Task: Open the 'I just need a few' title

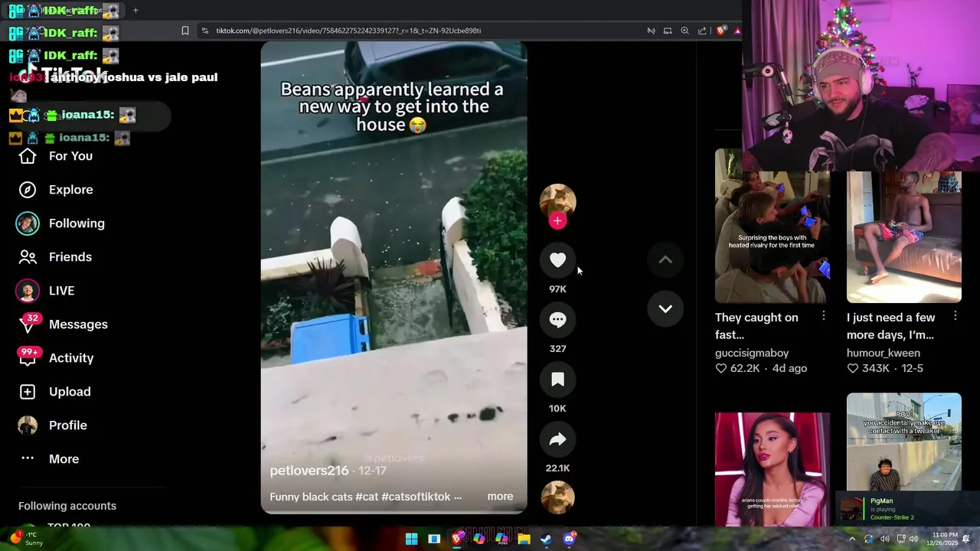Action: [891, 326]
